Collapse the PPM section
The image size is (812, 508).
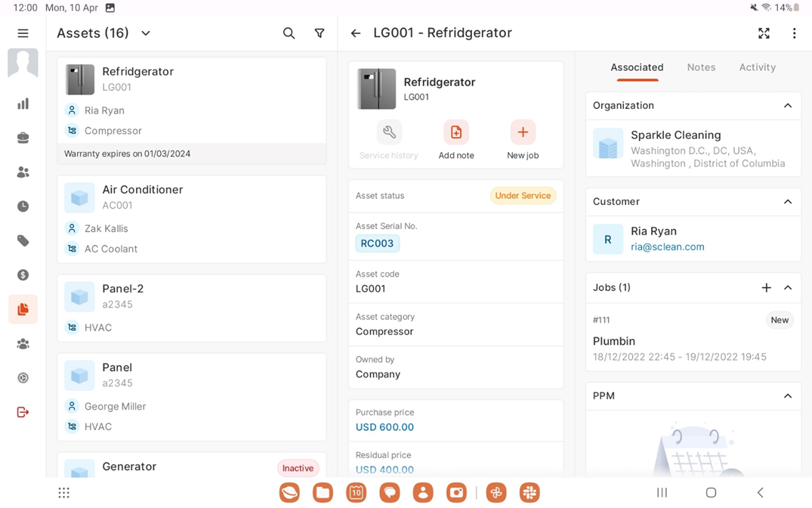point(787,396)
